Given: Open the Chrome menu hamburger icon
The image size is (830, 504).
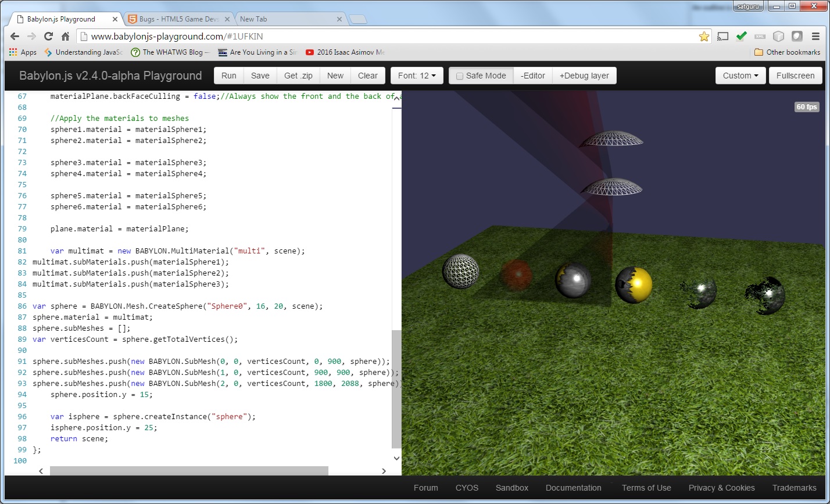Looking at the screenshot, I should click(x=815, y=37).
